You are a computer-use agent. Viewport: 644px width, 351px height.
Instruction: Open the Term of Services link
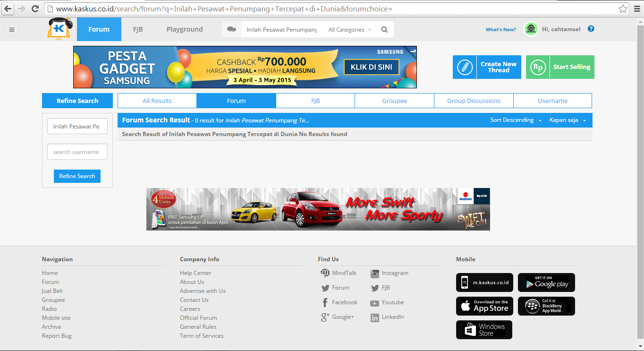202,336
